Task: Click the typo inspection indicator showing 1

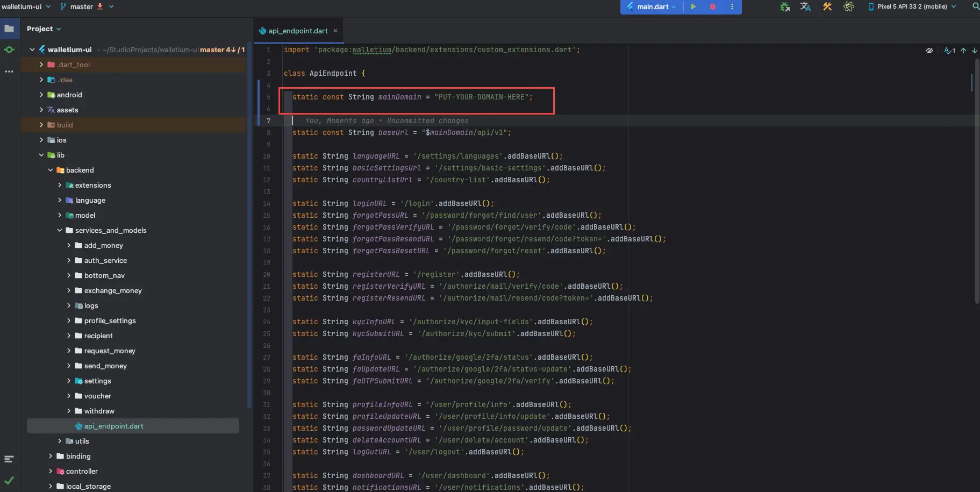Action: coord(949,51)
